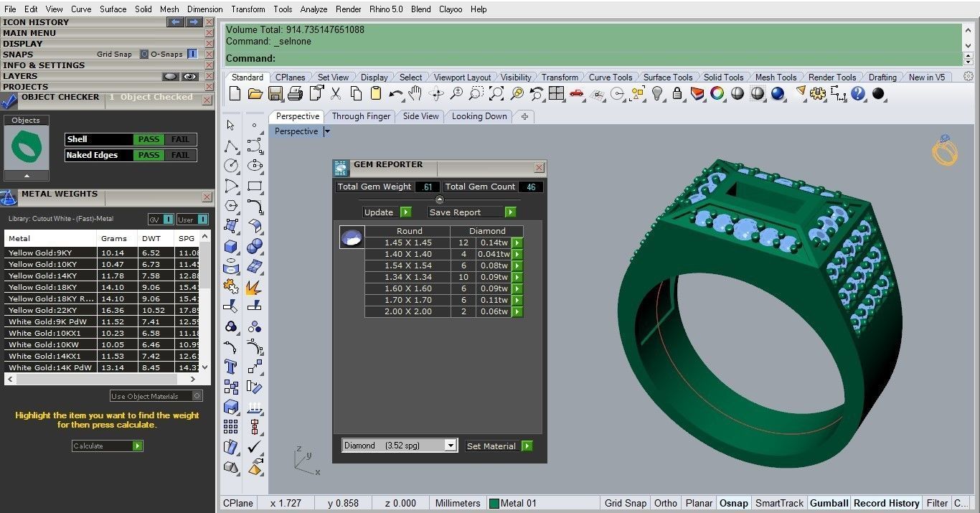Click the ring thumbnail in Object Checker
980x513 pixels.
point(27,149)
